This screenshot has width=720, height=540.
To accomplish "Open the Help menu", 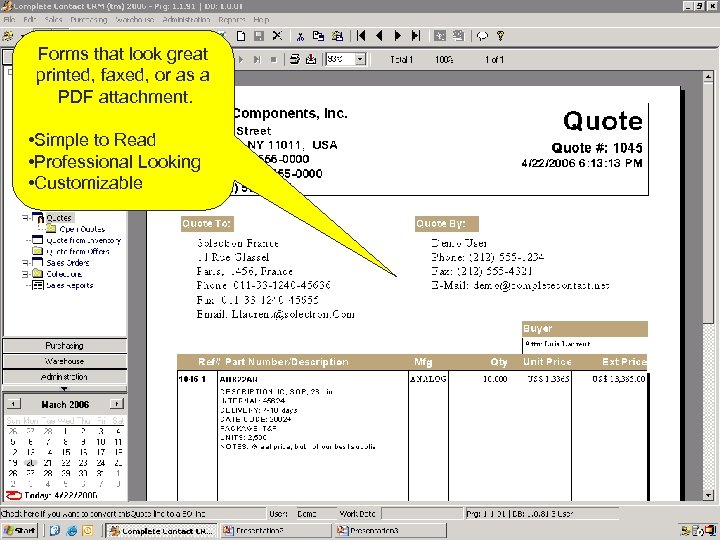I will [x=261, y=20].
